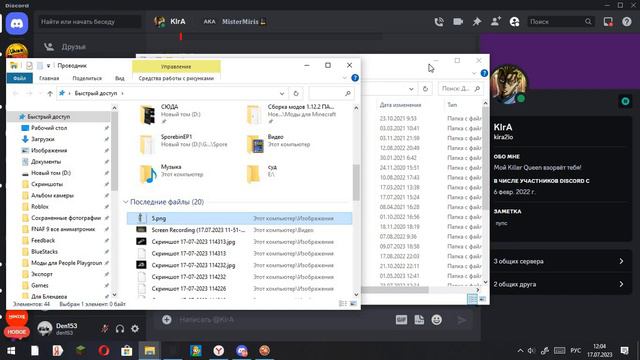
Task: Start a video call in Discord
Action: (458, 22)
